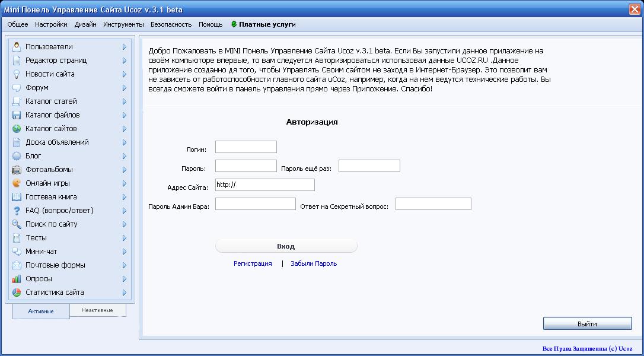The width and height of the screenshot is (644, 356).
Task: Click the Статистика сайта pie chart icon
Action: click(x=17, y=293)
